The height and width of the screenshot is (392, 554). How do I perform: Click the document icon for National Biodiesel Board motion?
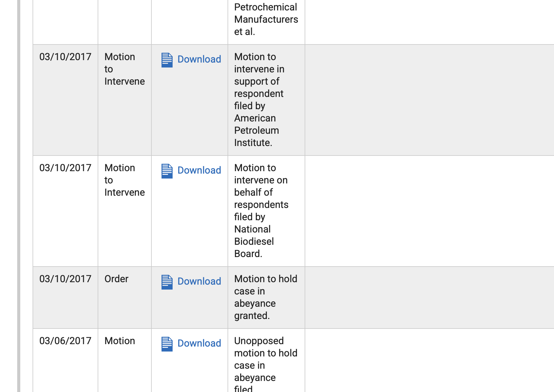[167, 171]
